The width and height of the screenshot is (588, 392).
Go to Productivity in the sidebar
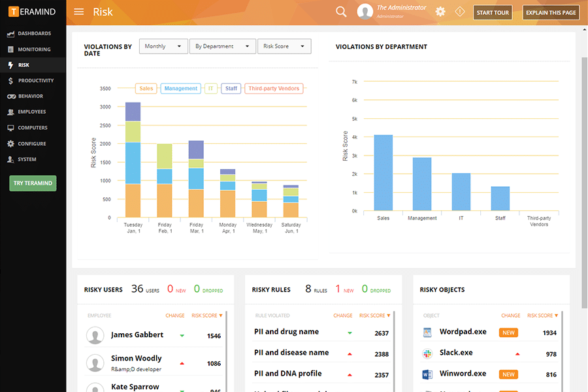coord(36,80)
